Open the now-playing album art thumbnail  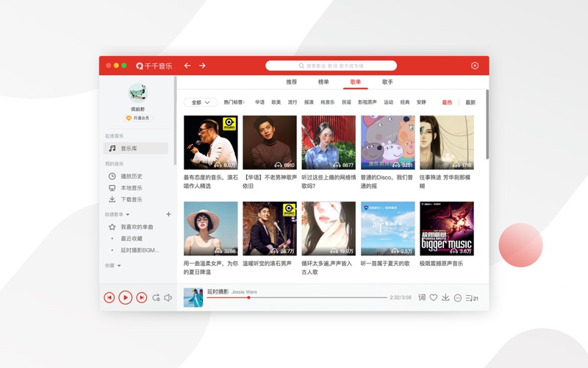(193, 297)
